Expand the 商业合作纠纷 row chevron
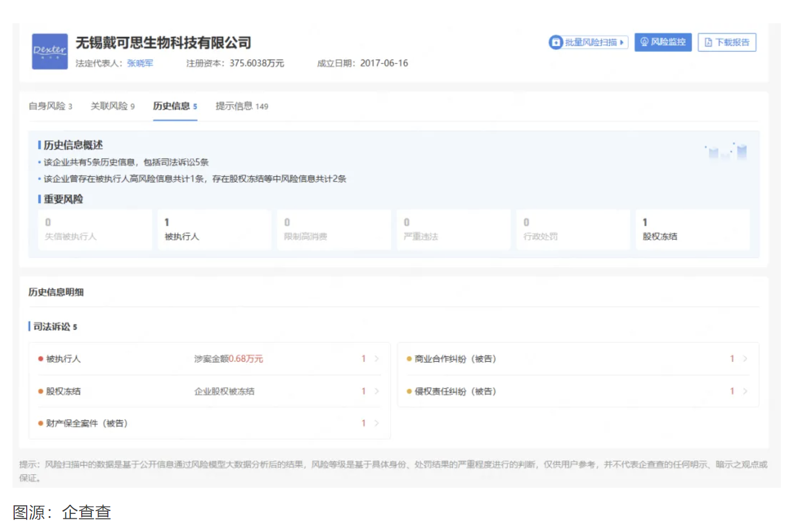This screenshot has height=532, width=790. click(745, 358)
